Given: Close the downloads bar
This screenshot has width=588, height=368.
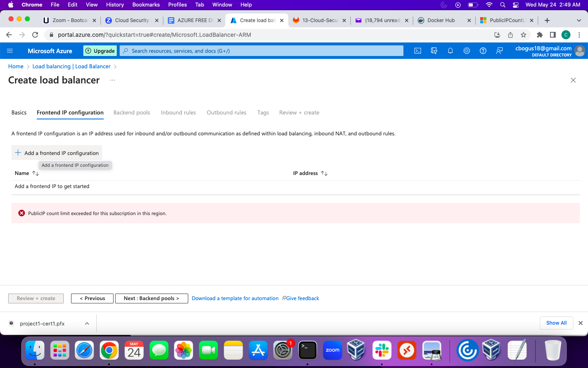Looking at the screenshot, I should point(581,323).
